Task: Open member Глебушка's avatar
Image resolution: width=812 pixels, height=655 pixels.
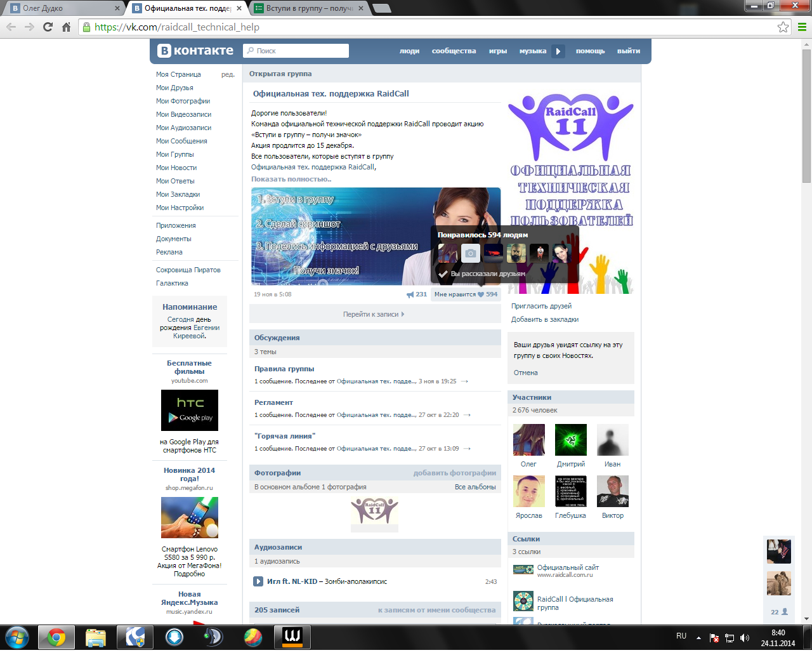Action: point(571,491)
